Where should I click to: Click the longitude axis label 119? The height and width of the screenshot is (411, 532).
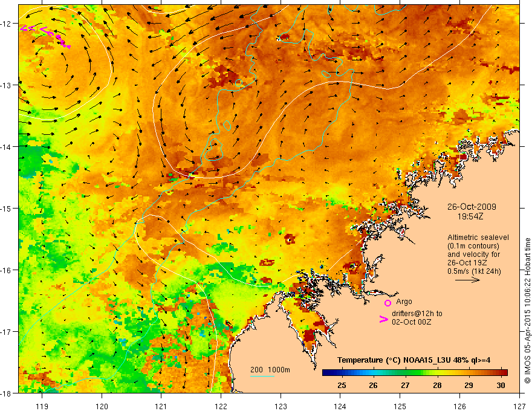42,406
